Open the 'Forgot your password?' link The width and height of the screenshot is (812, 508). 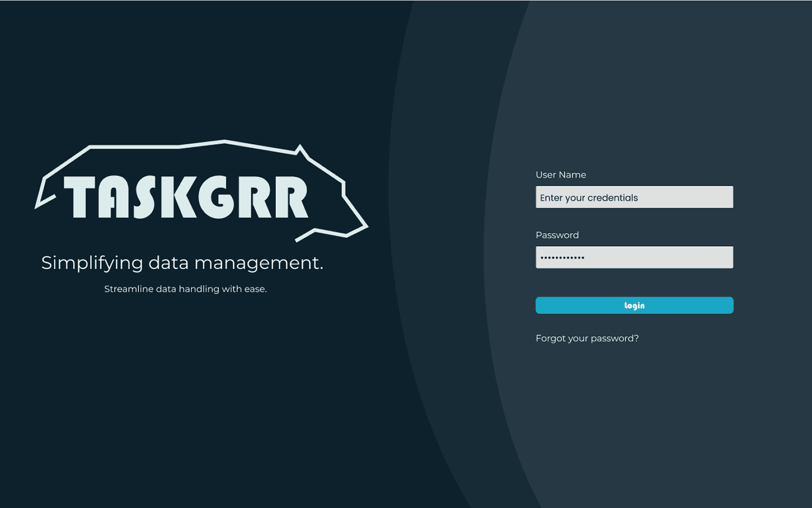[587, 338]
